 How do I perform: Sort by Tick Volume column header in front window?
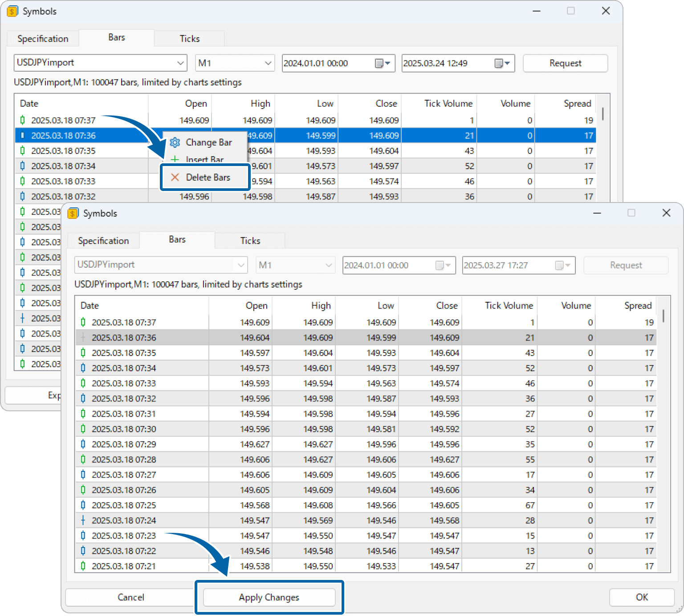click(500, 306)
